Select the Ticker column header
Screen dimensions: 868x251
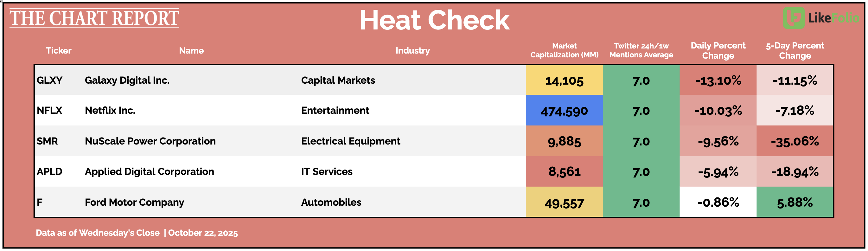pos(59,50)
